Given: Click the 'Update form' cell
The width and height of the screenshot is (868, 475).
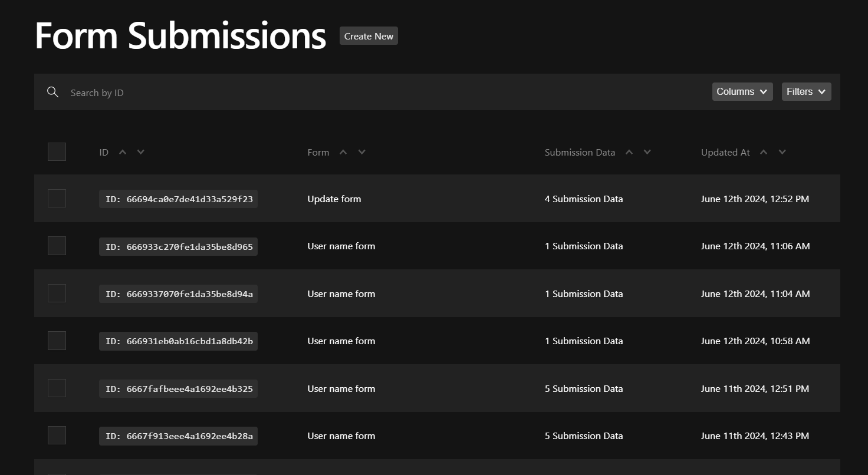Looking at the screenshot, I should (334, 199).
